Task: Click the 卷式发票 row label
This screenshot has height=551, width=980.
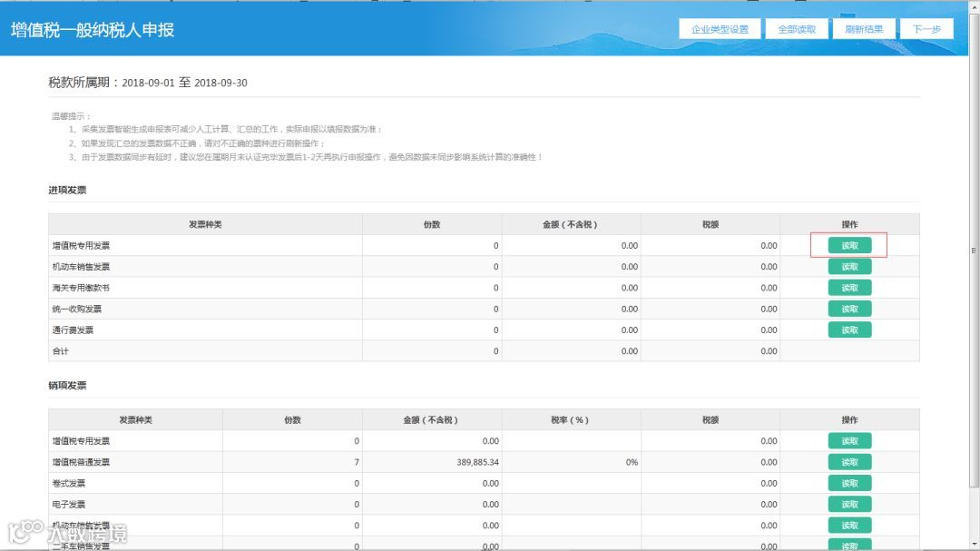Action: point(68,484)
